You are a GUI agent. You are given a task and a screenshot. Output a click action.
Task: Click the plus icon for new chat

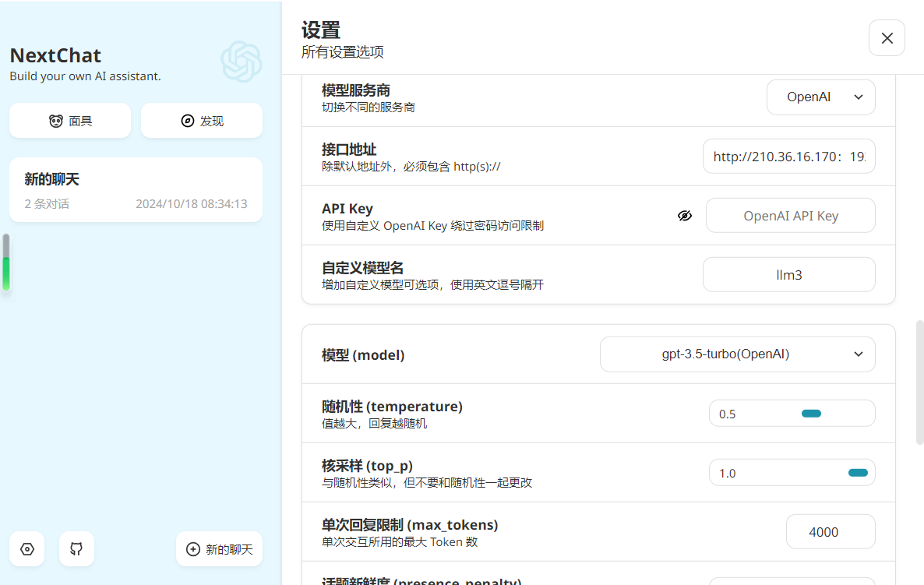point(193,549)
